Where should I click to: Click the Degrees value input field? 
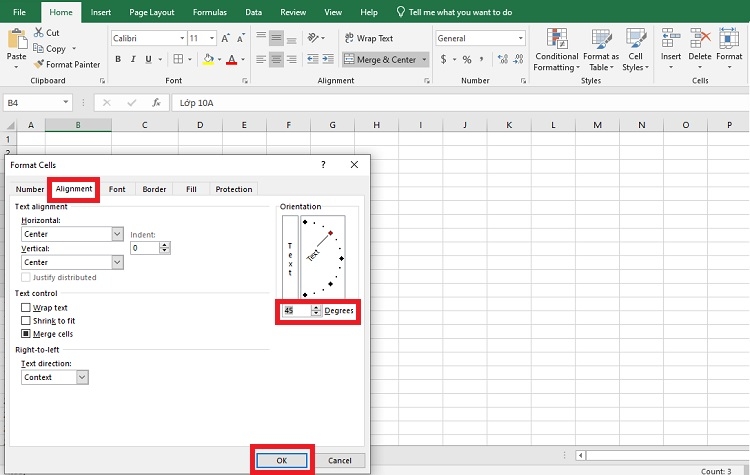pyautogui.click(x=297, y=310)
